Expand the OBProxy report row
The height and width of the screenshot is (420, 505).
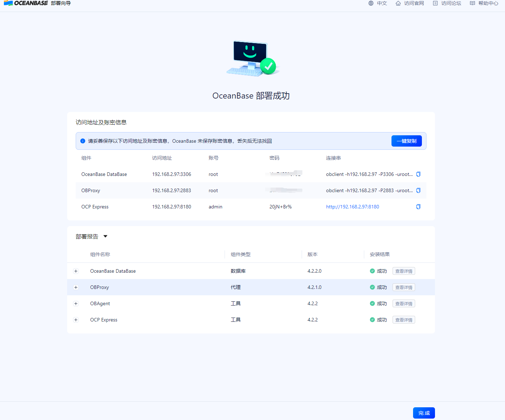point(76,287)
